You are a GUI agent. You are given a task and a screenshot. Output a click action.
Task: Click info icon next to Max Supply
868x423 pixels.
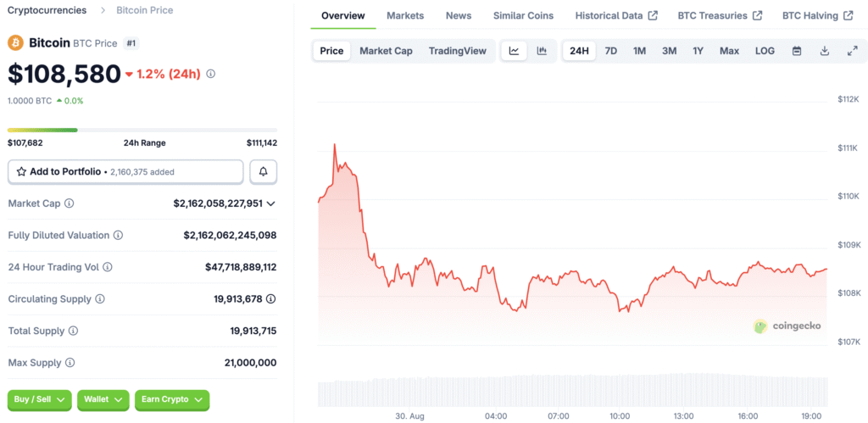tap(70, 363)
